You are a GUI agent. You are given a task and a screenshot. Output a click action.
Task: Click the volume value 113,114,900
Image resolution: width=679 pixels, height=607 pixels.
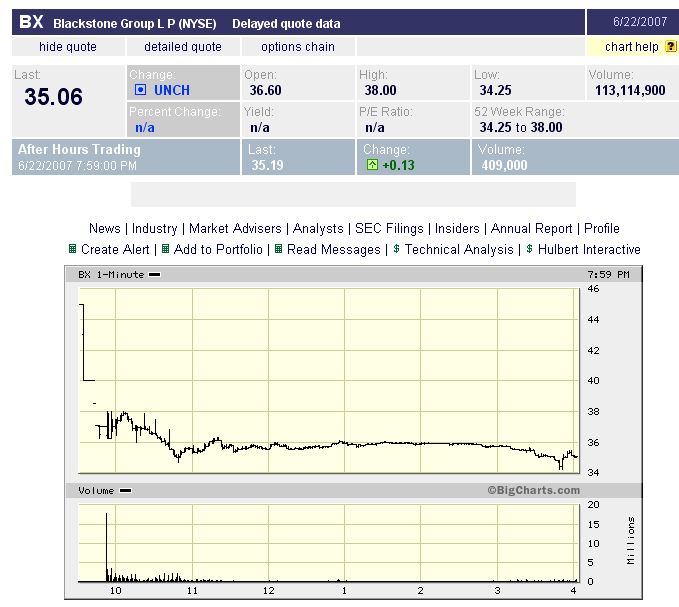630,90
